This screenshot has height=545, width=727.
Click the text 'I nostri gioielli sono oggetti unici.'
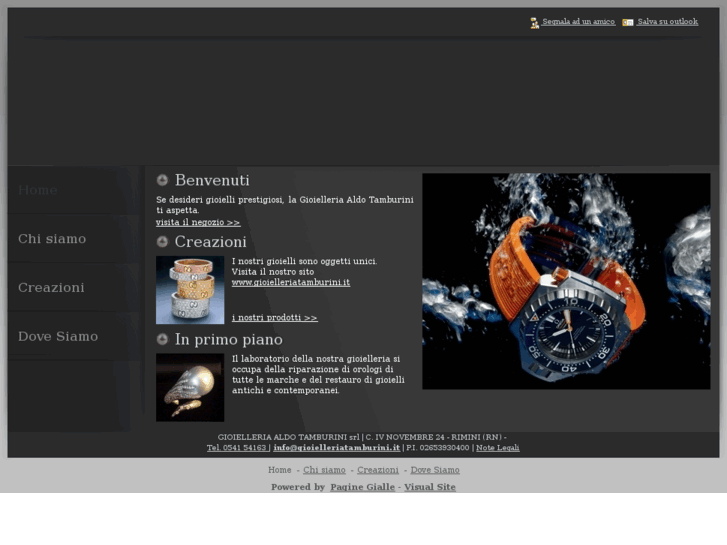point(305,261)
